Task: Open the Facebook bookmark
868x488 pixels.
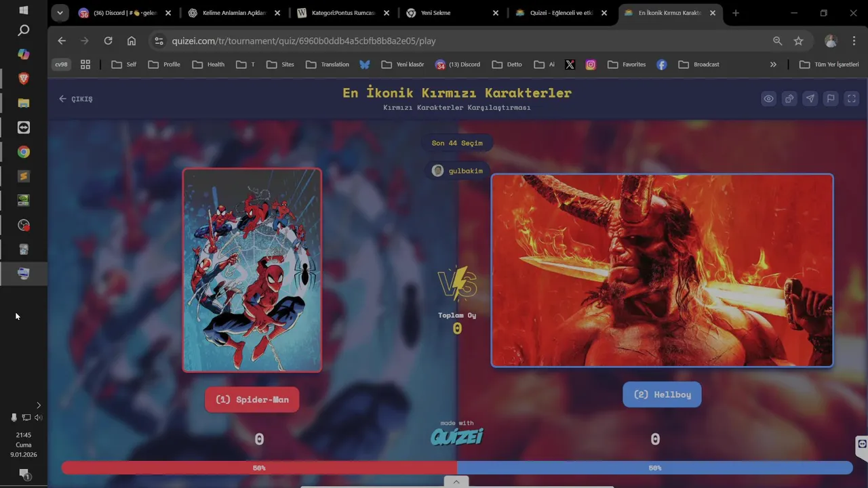Action: [662, 64]
